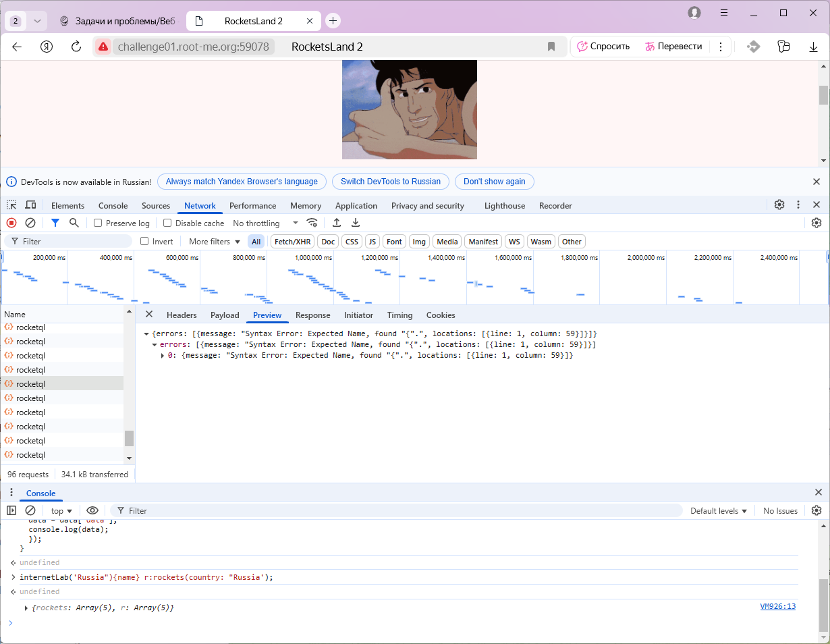Reload the RocketsLand 2 page
The width and height of the screenshot is (830, 644).
coord(76,47)
